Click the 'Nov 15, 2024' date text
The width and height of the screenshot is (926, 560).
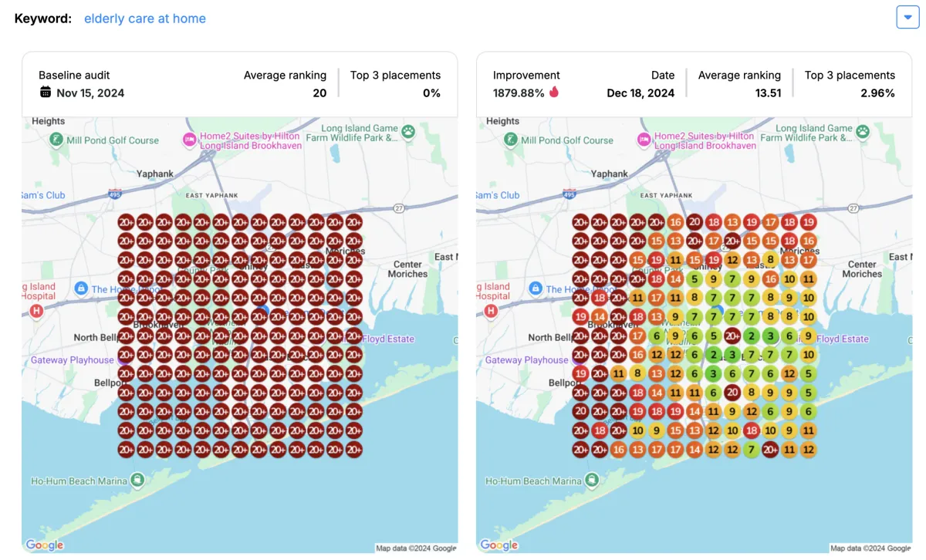click(x=90, y=93)
